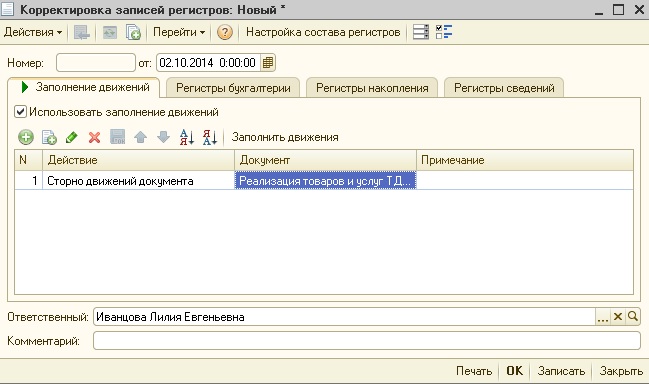Switch to the Регистры накопления tab

tap(372, 88)
